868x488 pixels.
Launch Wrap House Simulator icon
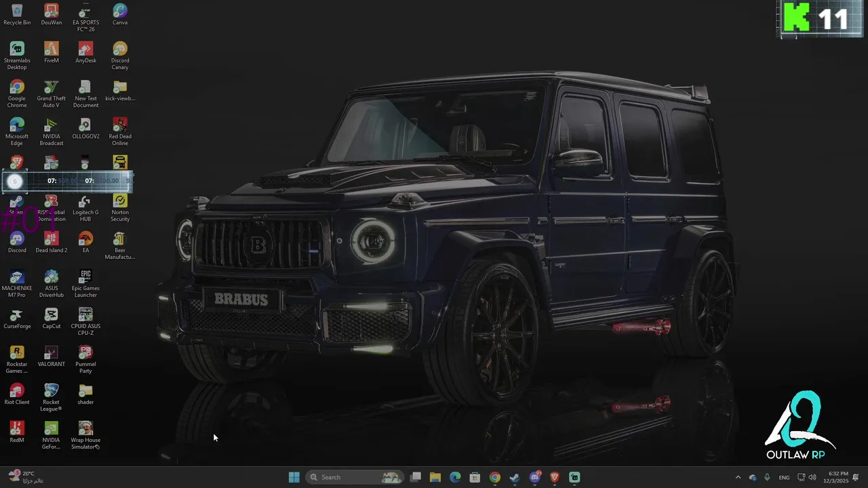pos(85,435)
